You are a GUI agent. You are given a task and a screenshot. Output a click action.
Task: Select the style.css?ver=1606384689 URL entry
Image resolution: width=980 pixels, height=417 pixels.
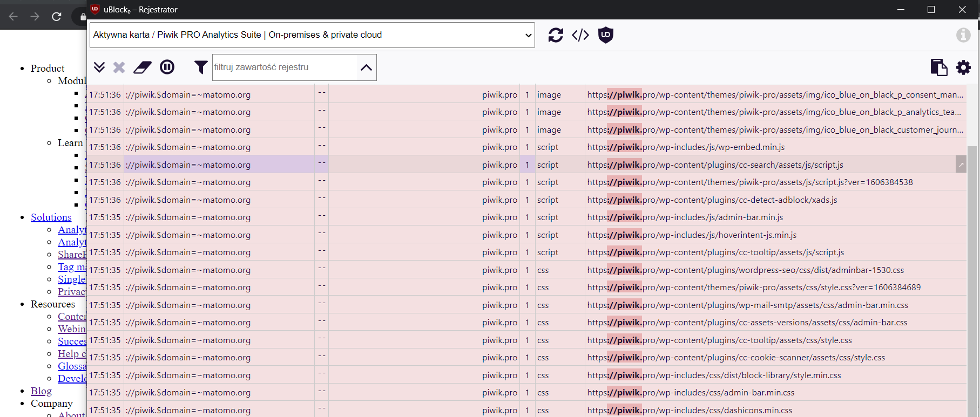(754, 288)
